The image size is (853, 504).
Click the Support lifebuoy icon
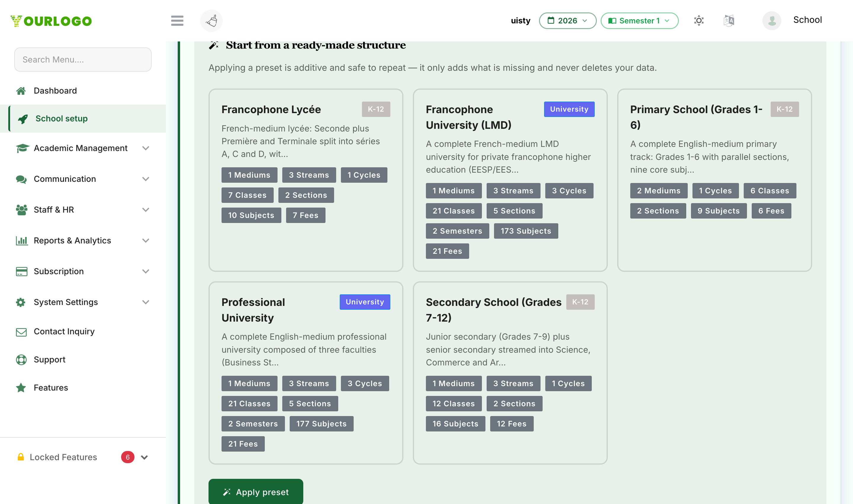point(21,360)
